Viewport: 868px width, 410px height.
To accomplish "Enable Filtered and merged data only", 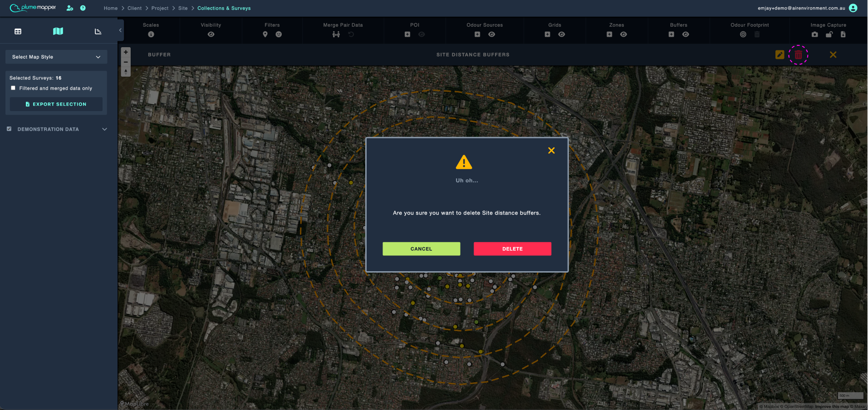I will (13, 88).
